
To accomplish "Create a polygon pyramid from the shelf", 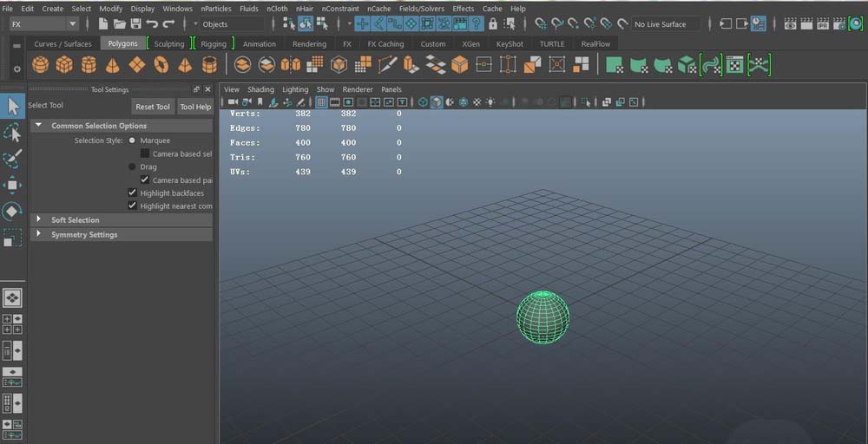I will tap(185, 65).
